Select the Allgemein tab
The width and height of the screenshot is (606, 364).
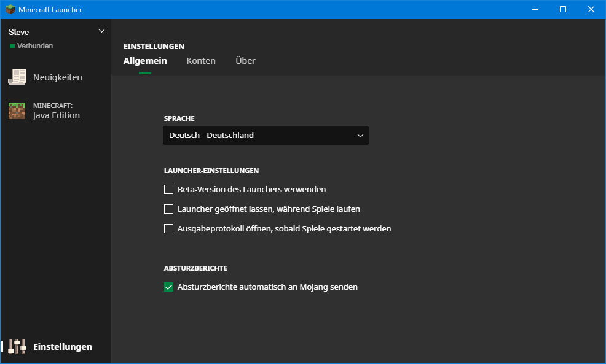[x=145, y=61]
